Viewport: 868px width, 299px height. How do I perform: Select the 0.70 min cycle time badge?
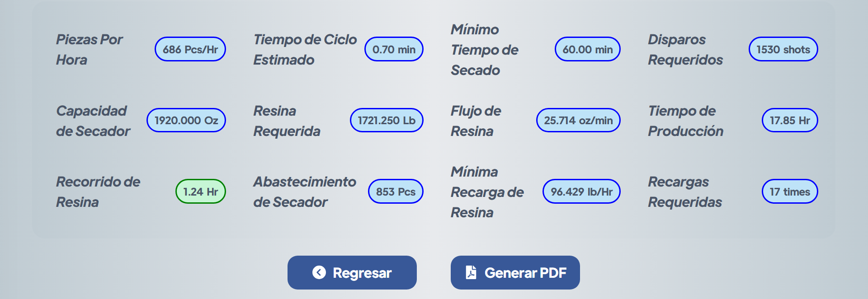tap(394, 49)
